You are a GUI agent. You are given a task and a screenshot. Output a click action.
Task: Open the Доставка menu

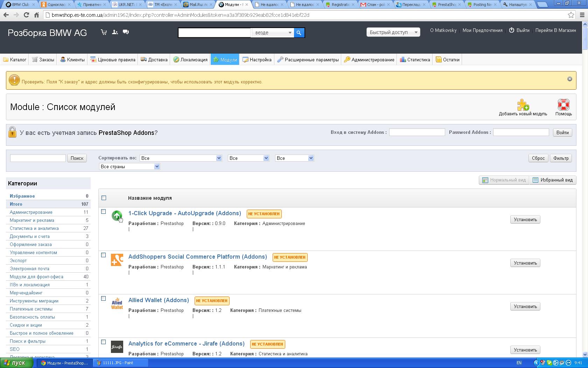pyautogui.click(x=154, y=60)
